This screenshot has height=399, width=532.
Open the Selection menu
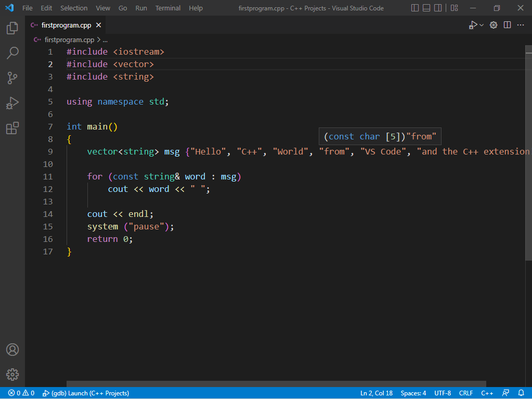coord(74,8)
